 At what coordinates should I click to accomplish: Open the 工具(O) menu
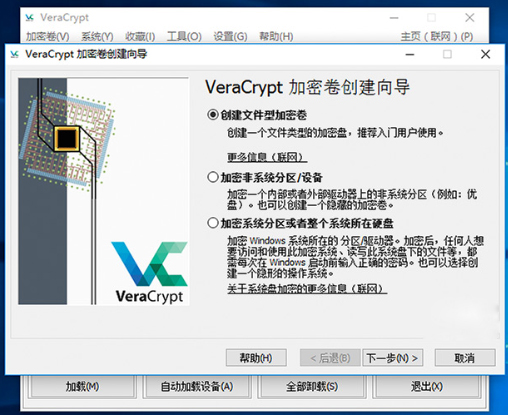point(184,36)
